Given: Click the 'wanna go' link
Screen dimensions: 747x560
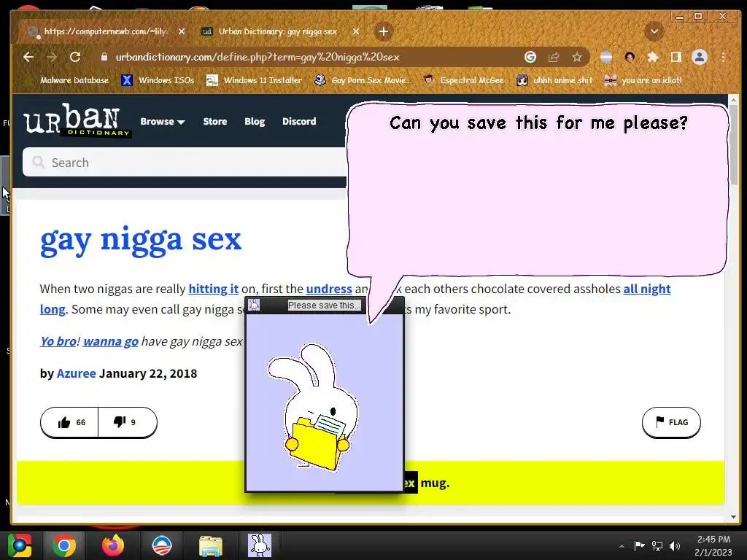Looking at the screenshot, I should pyautogui.click(x=111, y=341).
